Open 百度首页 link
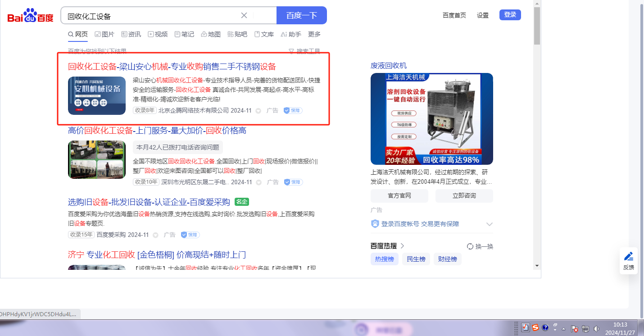 pyautogui.click(x=454, y=15)
